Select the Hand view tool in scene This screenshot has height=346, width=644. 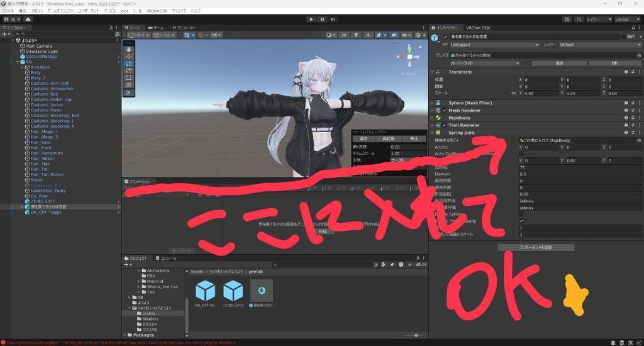point(129,49)
